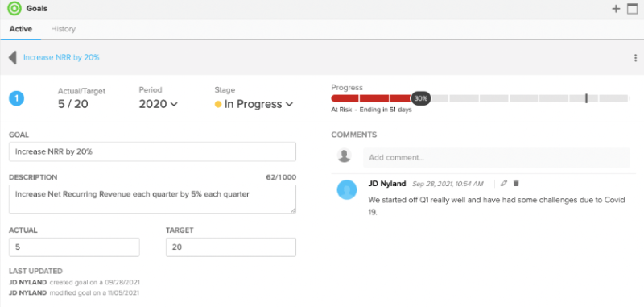Click the window expand icon in header
The height and width of the screenshot is (307, 644).
(632, 9)
